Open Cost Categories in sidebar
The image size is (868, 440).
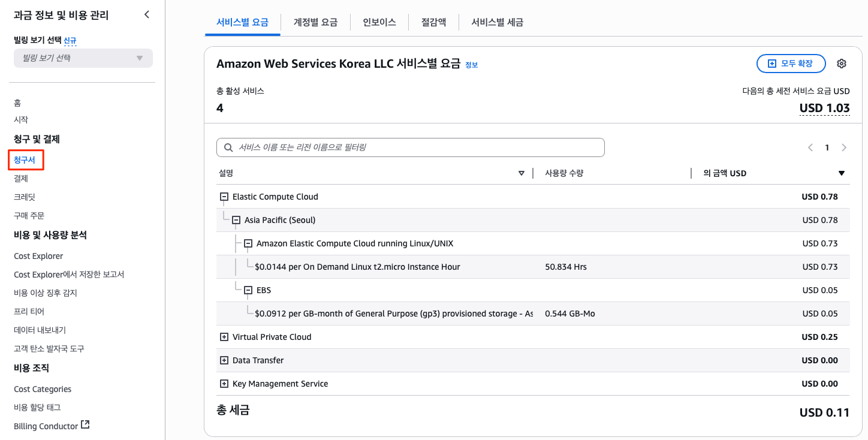[x=43, y=389]
